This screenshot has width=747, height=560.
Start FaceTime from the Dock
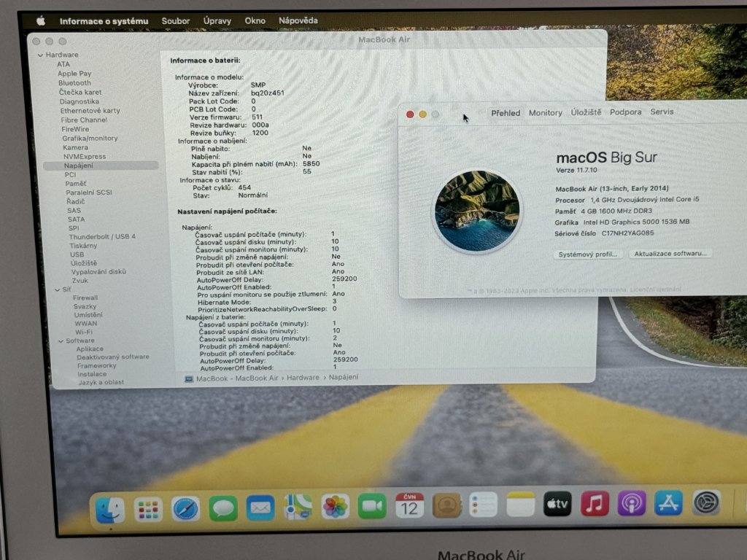372,506
